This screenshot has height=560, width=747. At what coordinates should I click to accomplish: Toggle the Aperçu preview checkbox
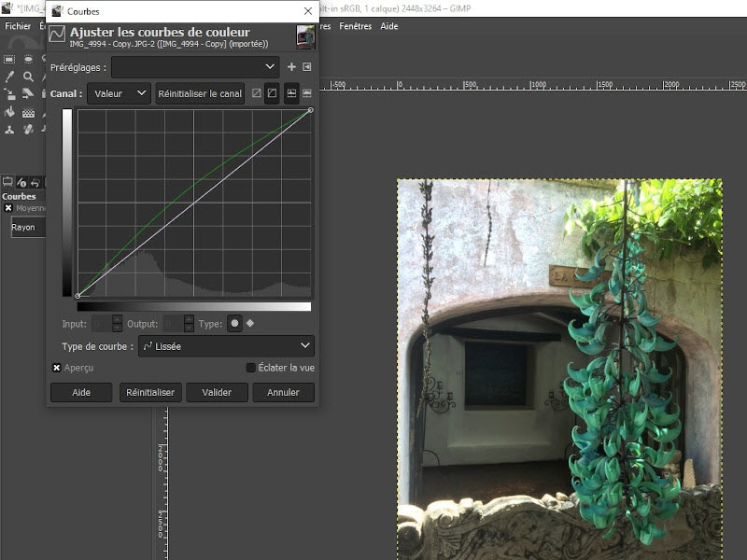tap(57, 368)
